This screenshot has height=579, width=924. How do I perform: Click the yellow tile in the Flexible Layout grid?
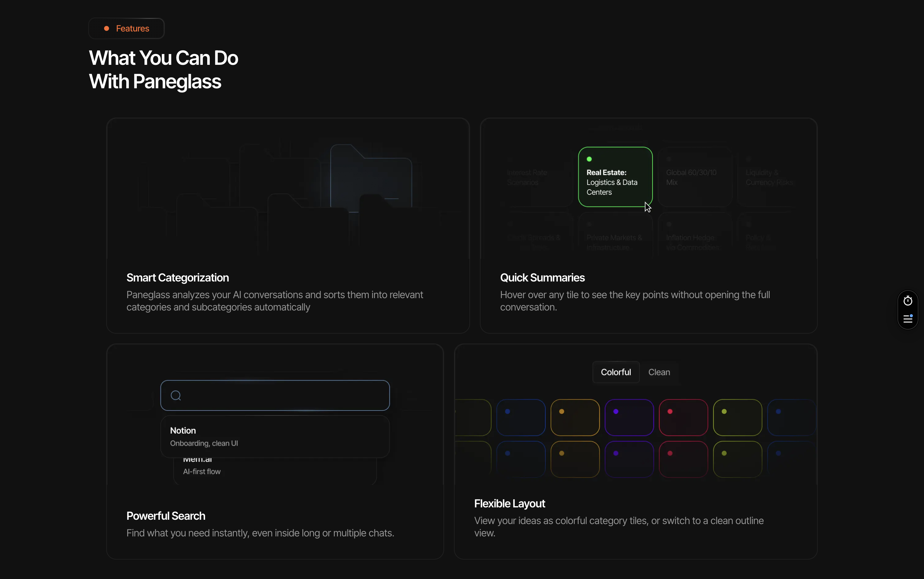[x=575, y=417]
